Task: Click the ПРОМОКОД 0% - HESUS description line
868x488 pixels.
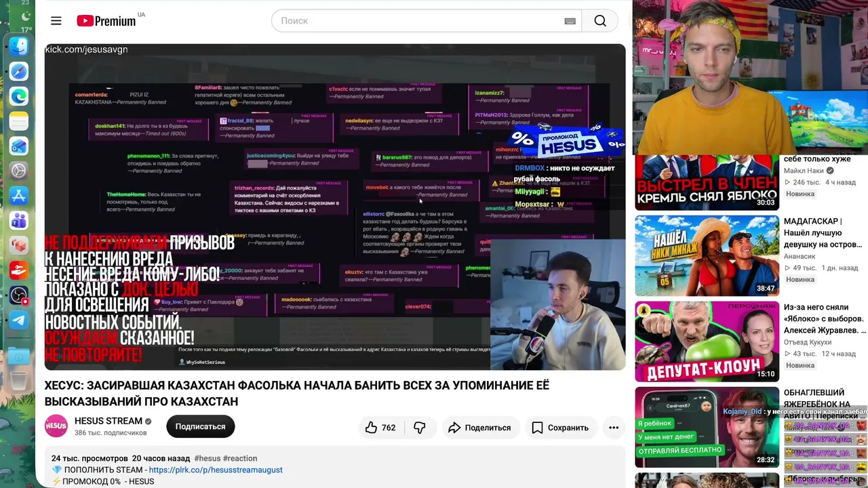Action: (103, 481)
